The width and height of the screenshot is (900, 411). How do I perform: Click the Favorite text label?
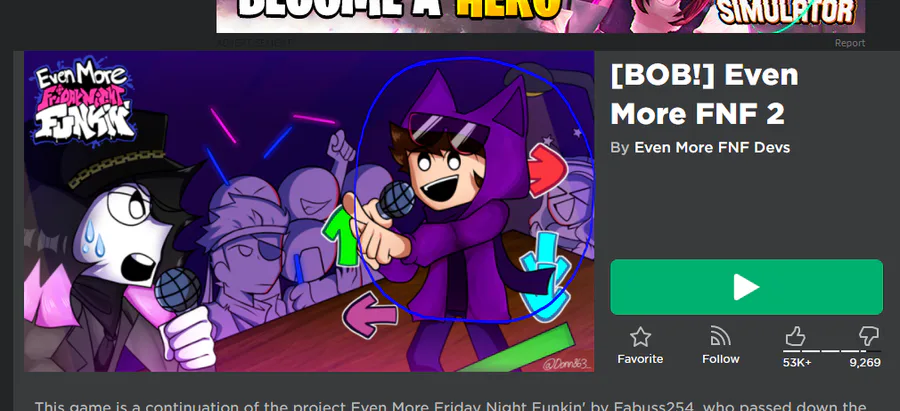click(640, 359)
